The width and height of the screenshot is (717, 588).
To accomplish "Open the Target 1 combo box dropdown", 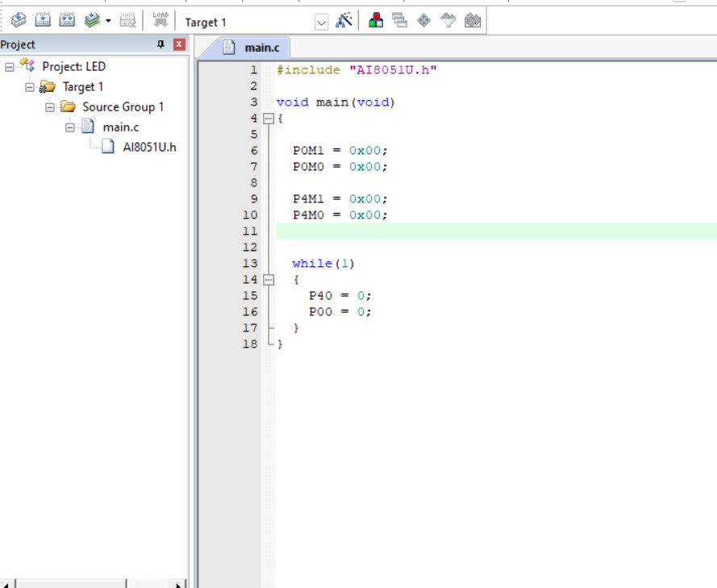I will tap(322, 22).
